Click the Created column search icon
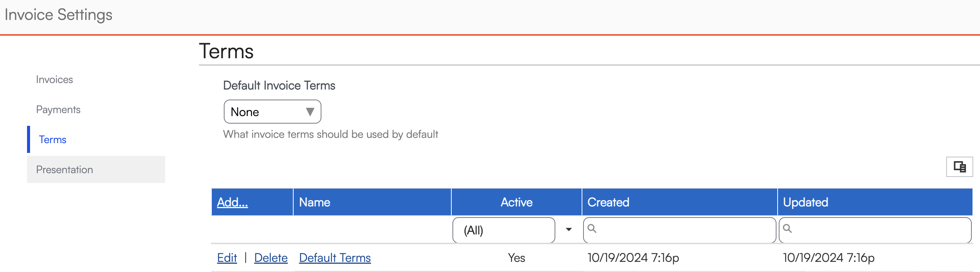The height and width of the screenshot is (272, 980). tap(592, 228)
